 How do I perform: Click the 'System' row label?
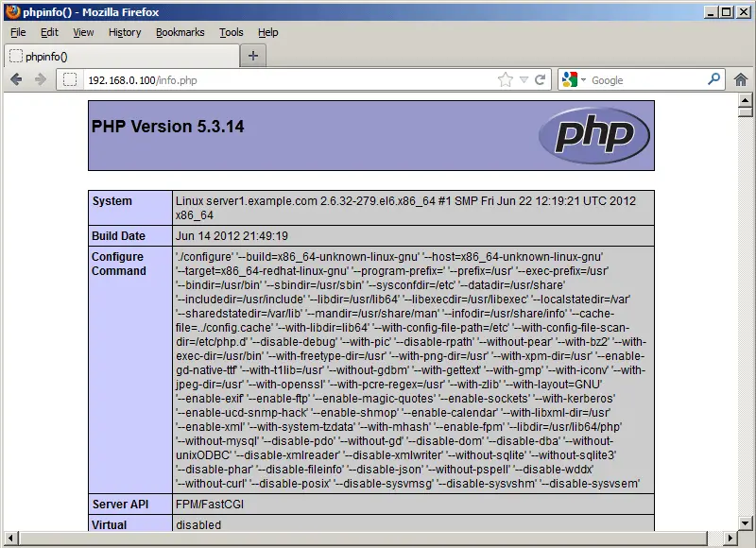click(x=112, y=201)
